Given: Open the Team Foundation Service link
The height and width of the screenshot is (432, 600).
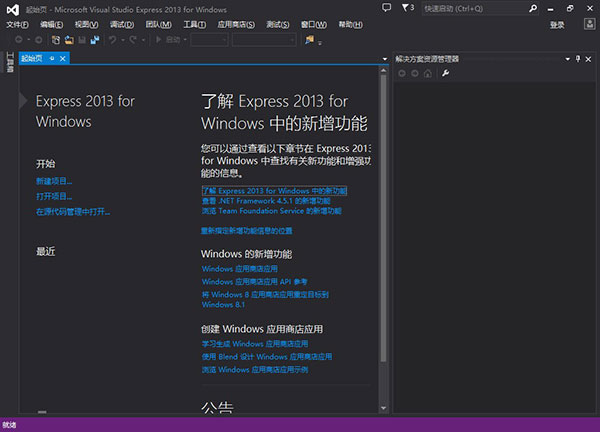Looking at the screenshot, I should click(x=272, y=211).
